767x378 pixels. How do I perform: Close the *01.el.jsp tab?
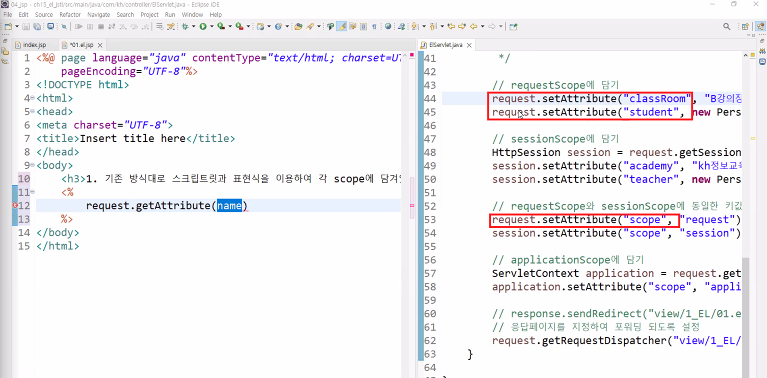99,45
